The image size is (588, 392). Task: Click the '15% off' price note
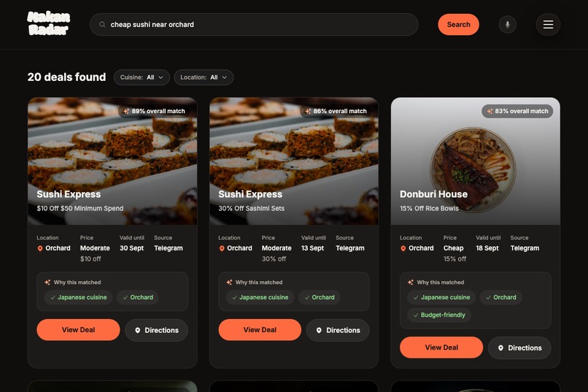454,259
